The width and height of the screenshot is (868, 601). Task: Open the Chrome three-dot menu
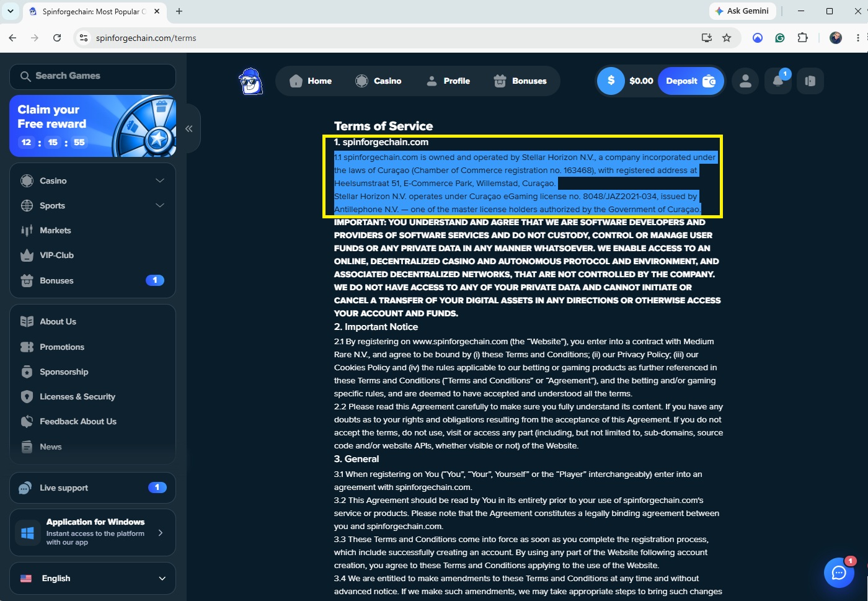(x=857, y=38)
